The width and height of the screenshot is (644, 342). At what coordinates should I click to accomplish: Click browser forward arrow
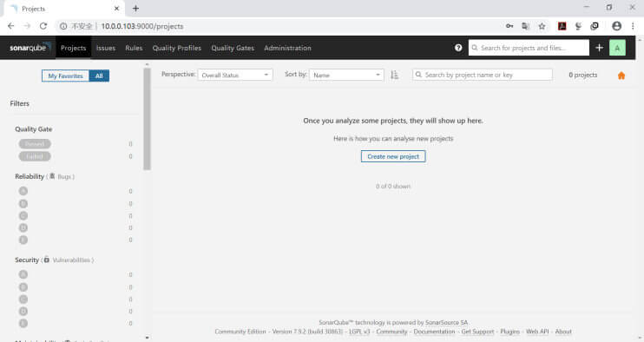click(27, 26)
